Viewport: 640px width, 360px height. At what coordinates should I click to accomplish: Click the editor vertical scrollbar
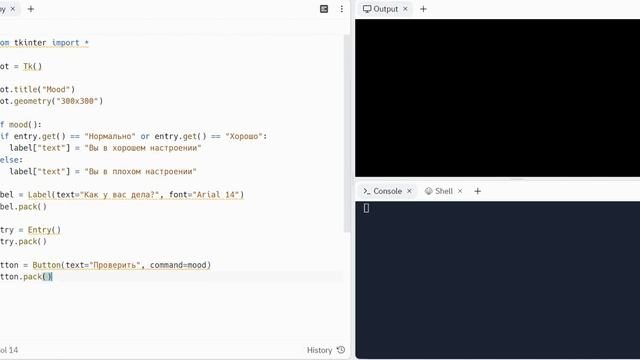[347, 133]
